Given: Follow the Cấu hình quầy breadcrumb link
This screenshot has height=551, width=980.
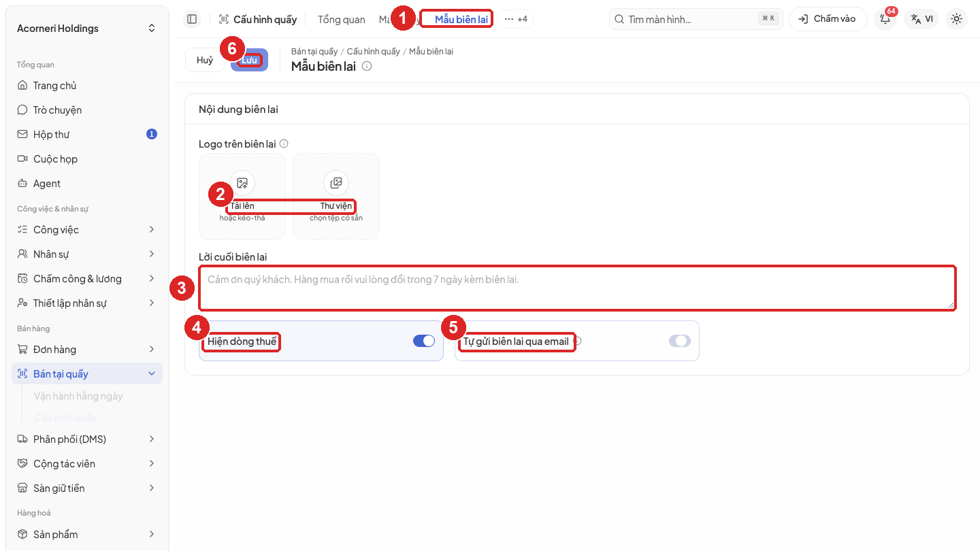Looking at the screenshot, I should tap(374, 52).
